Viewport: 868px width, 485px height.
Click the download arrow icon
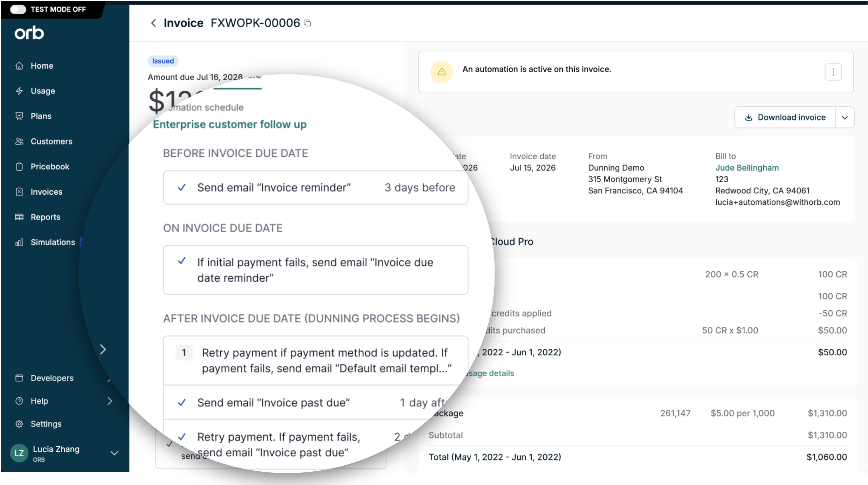point(749,118)
